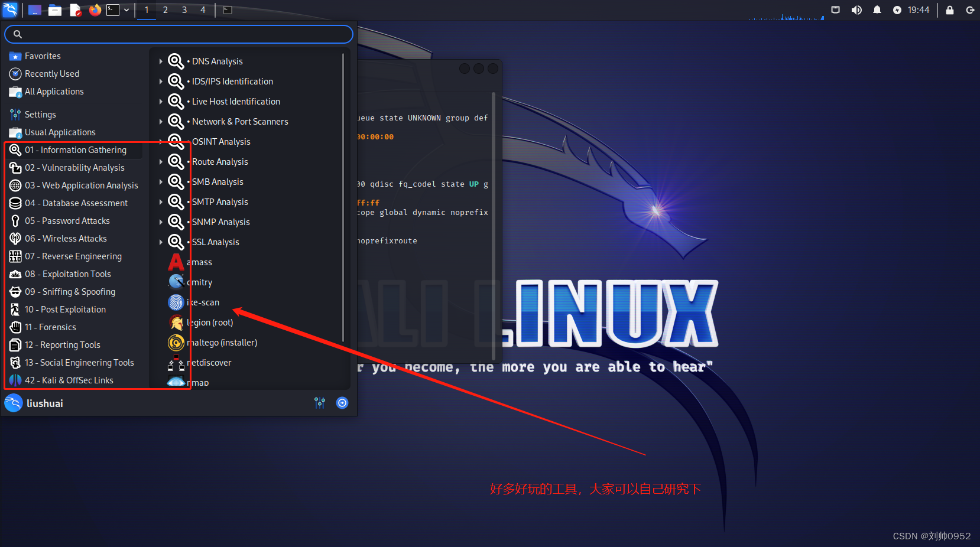Screen dimensions: 980x547
Task: Select the Favorites category
Action: tap(74, 56)
